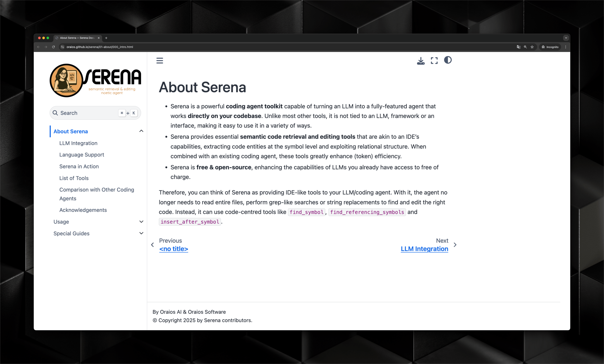Go to previous <no title> link

174,249
